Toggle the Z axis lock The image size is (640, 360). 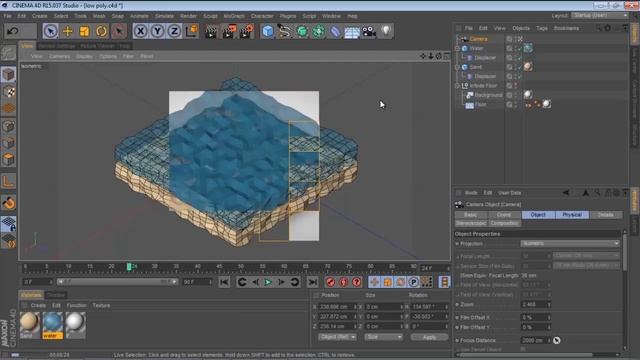(x=175, y=31)
